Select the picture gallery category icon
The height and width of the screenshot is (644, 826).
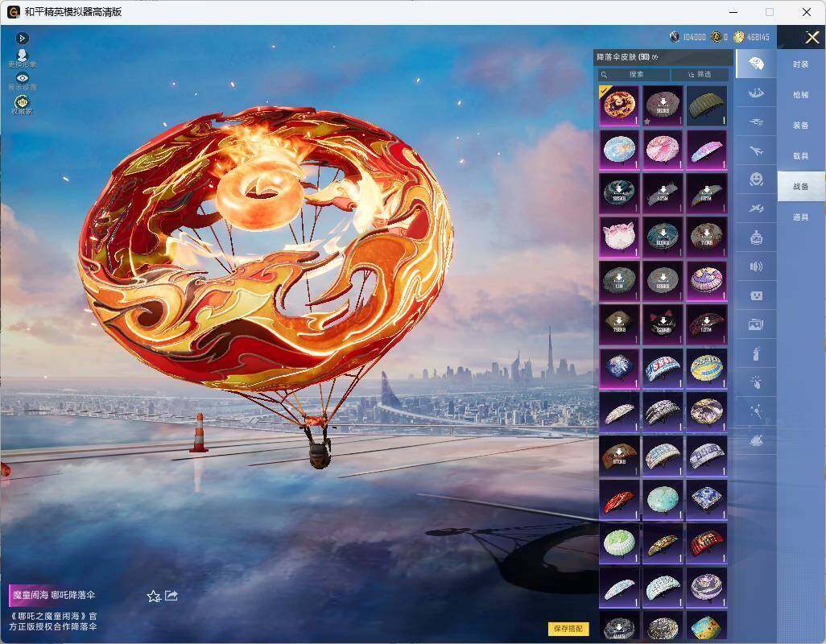(x=756, y=324)
